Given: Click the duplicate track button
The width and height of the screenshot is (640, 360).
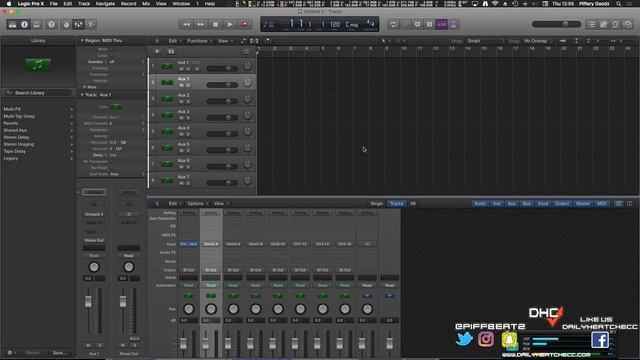Looking at the screenshot, I should 171,51.
